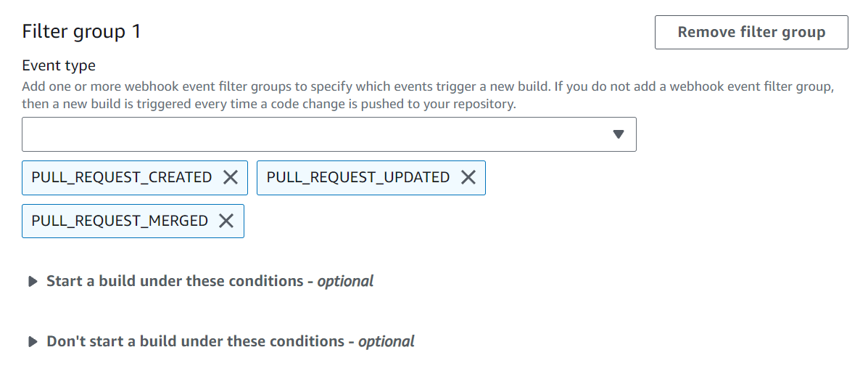Select the PULL_REQUEST_CREATED tag text
The width and height of the screenshot is (868, 379).
point(121,178)
